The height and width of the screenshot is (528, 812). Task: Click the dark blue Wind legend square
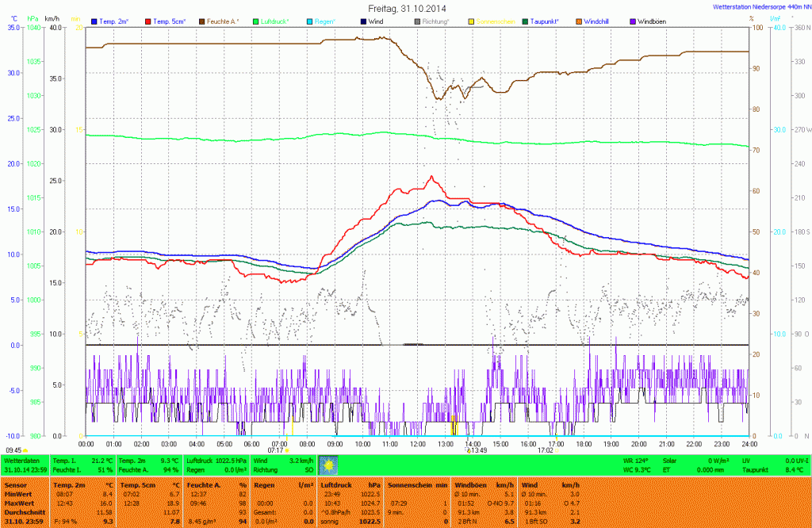click(x=364, y=21)
